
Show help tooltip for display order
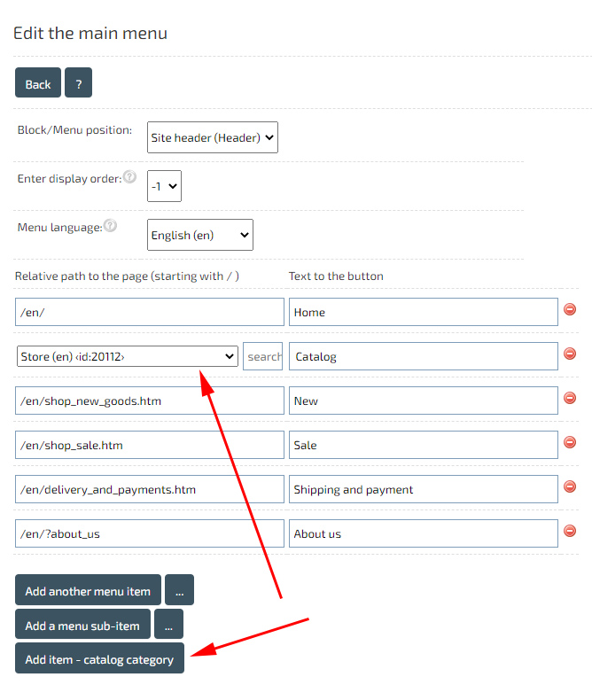(x=130, y=177)
